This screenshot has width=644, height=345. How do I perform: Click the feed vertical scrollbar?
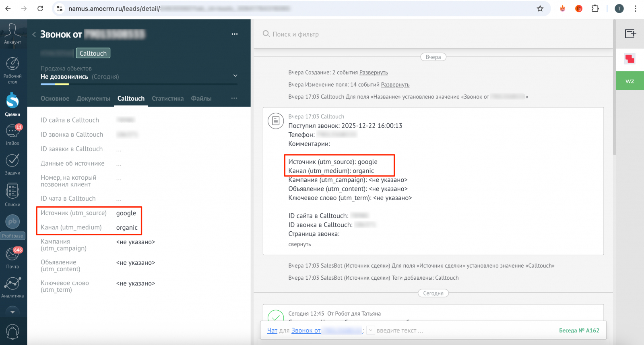pyautogui.click(x=614, y=87)
